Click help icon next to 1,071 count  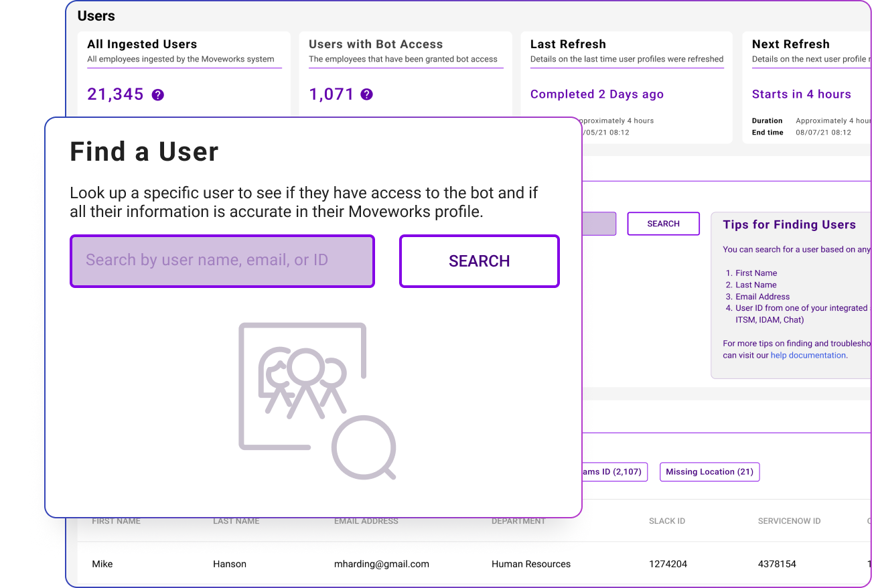366,95
